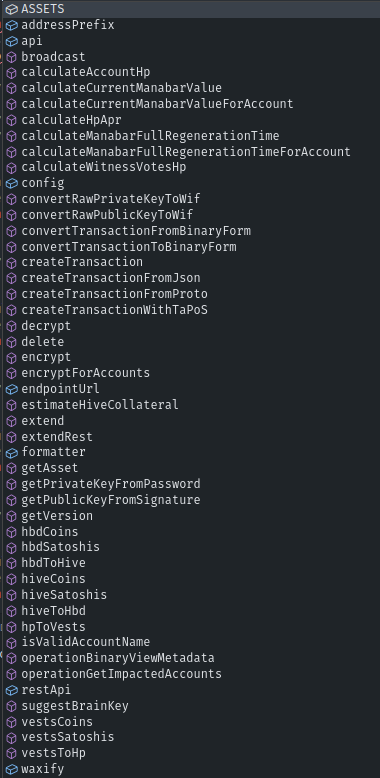Click the blue property icon next to api
The image size is (380, 778).
pyautogui.click(x=11, y=41)
